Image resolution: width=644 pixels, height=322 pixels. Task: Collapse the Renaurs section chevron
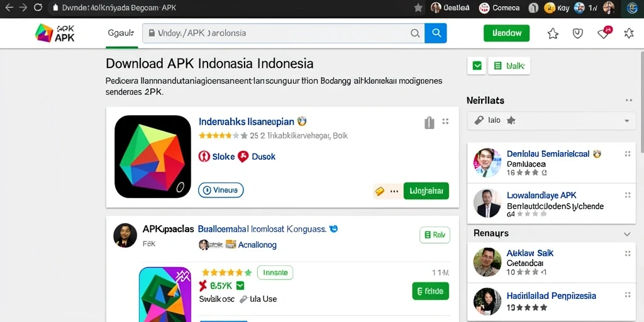point(627,234)
